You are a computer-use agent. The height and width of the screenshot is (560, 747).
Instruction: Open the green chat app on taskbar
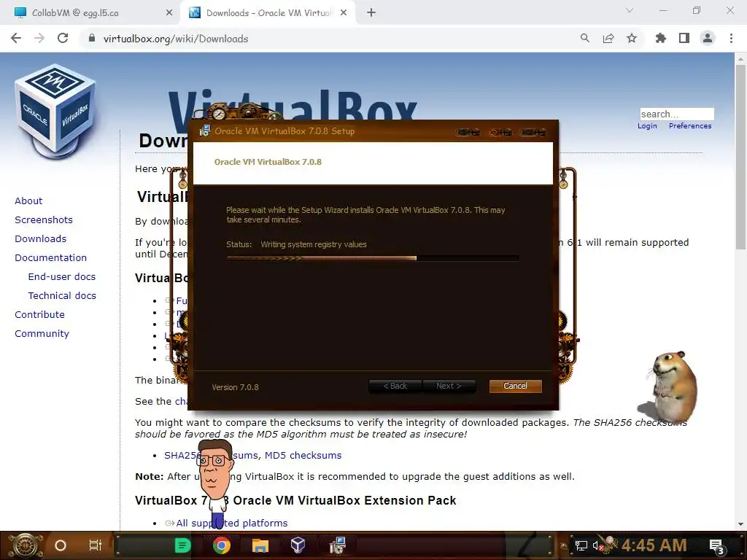(x=183, y=545)
